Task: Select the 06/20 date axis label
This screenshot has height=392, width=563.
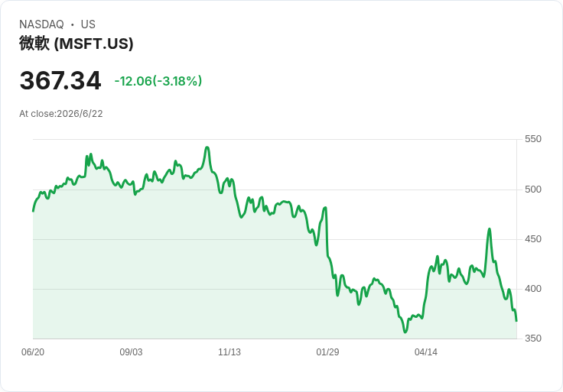Action: 33,352
